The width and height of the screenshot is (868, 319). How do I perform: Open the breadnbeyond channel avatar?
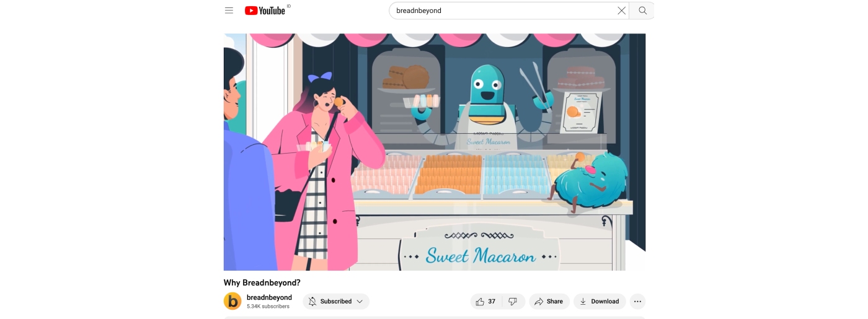tap(232, 302)
